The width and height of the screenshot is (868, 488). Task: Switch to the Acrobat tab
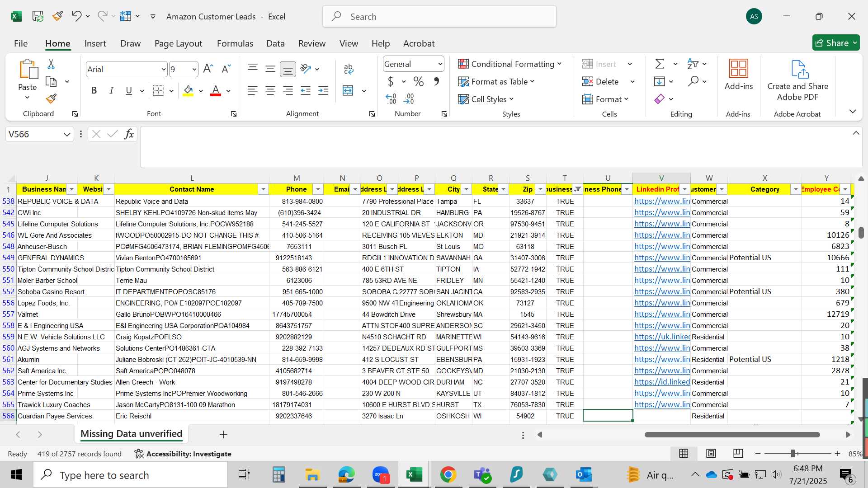419,43
